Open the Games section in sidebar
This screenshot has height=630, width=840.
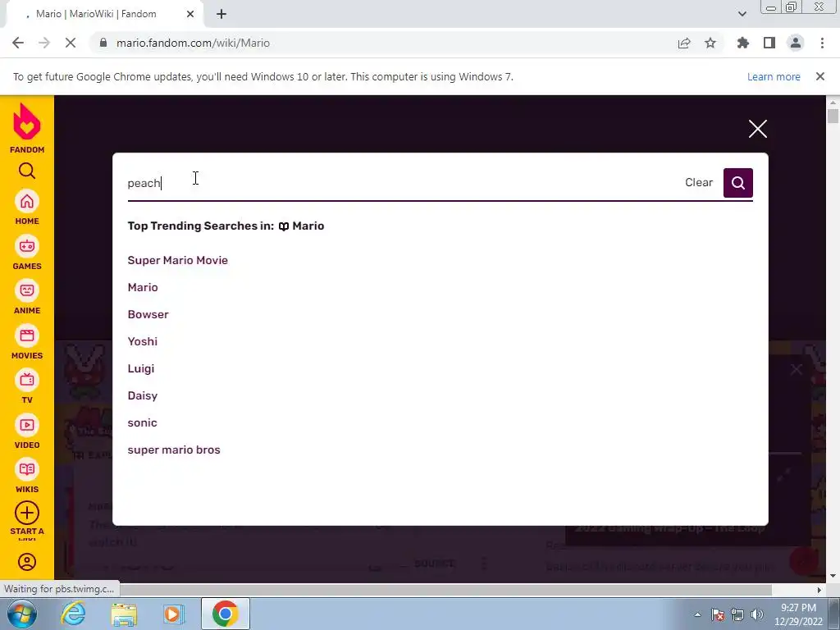(x=27, y=252)
